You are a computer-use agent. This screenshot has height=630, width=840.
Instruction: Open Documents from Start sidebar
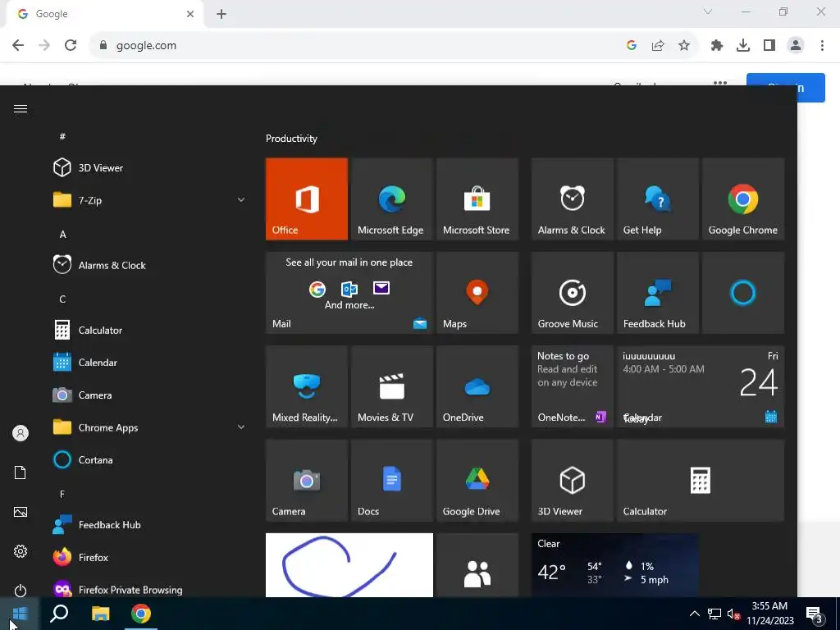(x=21, y=472)
